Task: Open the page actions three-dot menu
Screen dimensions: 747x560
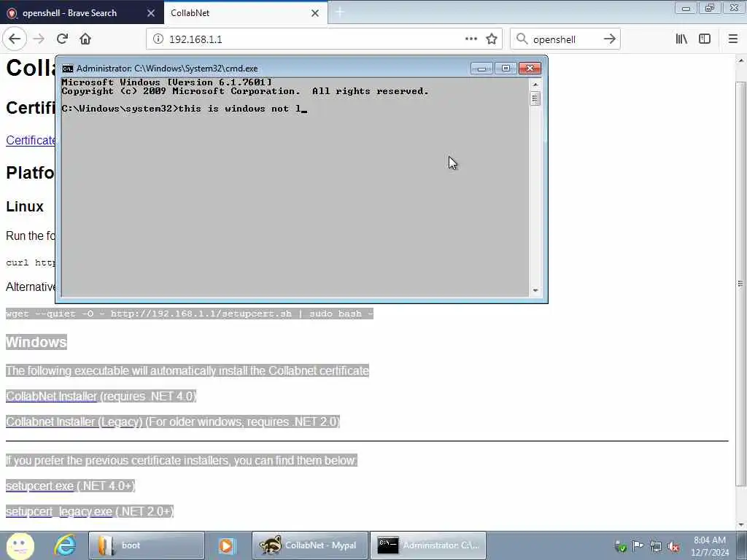Action: pos(471,39)
